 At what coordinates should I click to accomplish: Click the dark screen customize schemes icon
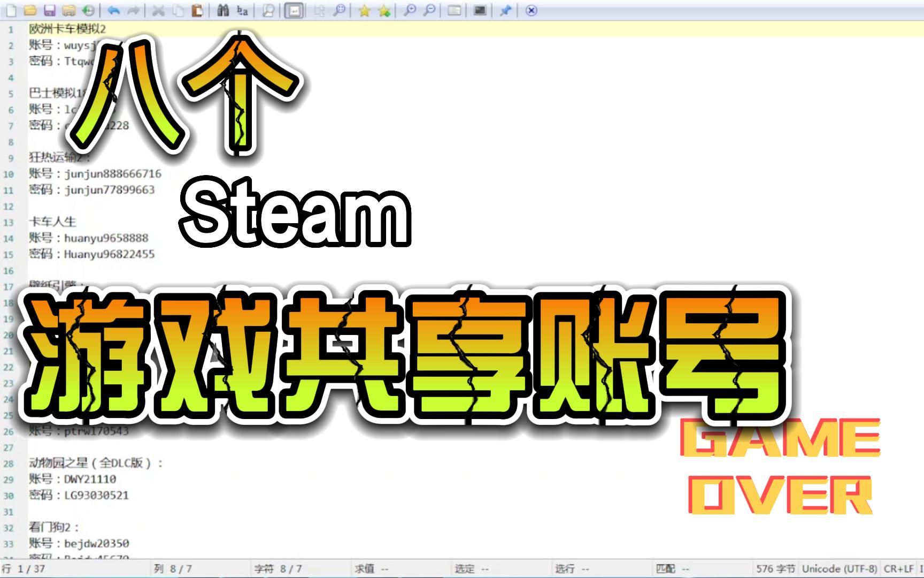480,10
